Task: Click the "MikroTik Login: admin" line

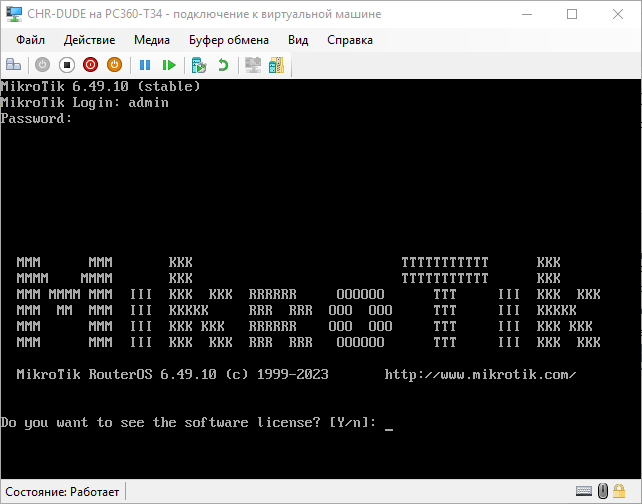Action: click(x=84, y=102)
